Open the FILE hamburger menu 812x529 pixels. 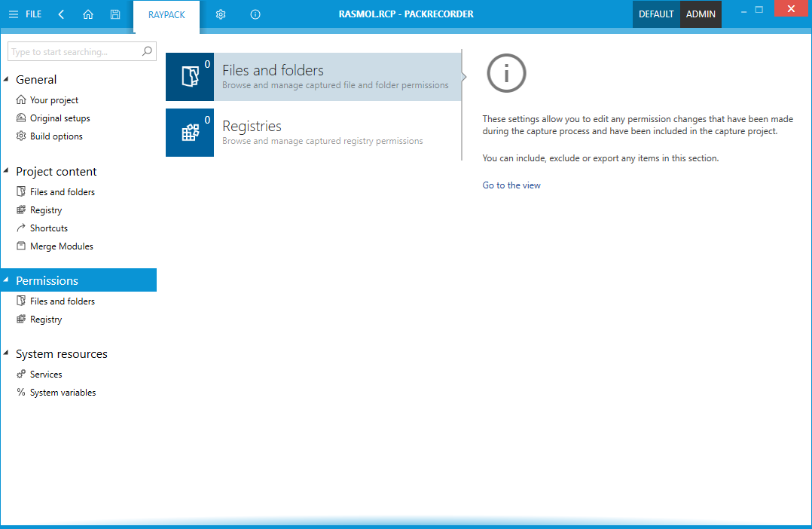25,14
